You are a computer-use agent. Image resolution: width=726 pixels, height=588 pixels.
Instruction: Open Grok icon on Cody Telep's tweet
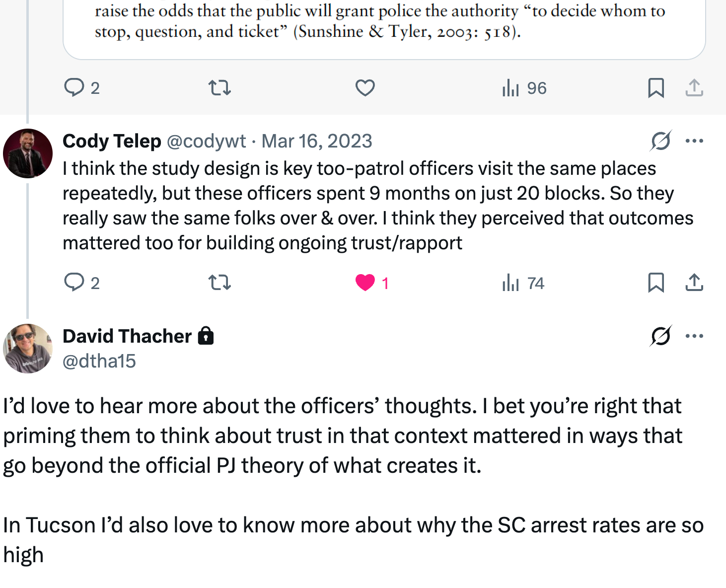click(x=661, y=141)
